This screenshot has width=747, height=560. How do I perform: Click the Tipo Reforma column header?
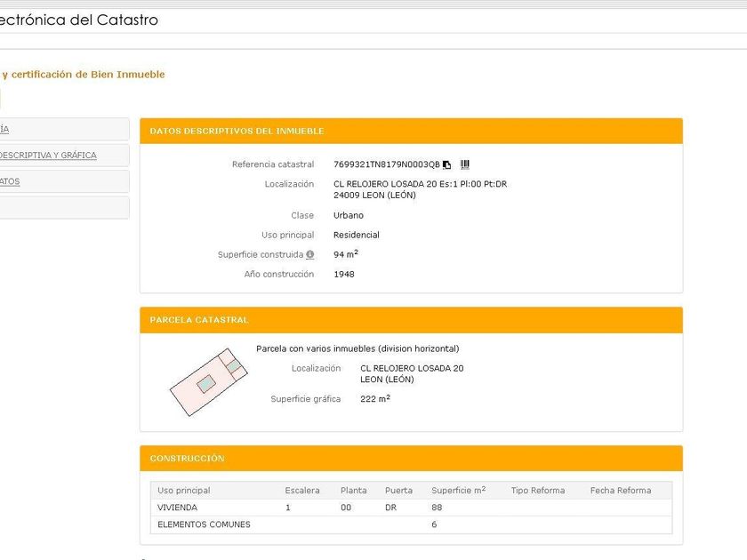(538, 491)
